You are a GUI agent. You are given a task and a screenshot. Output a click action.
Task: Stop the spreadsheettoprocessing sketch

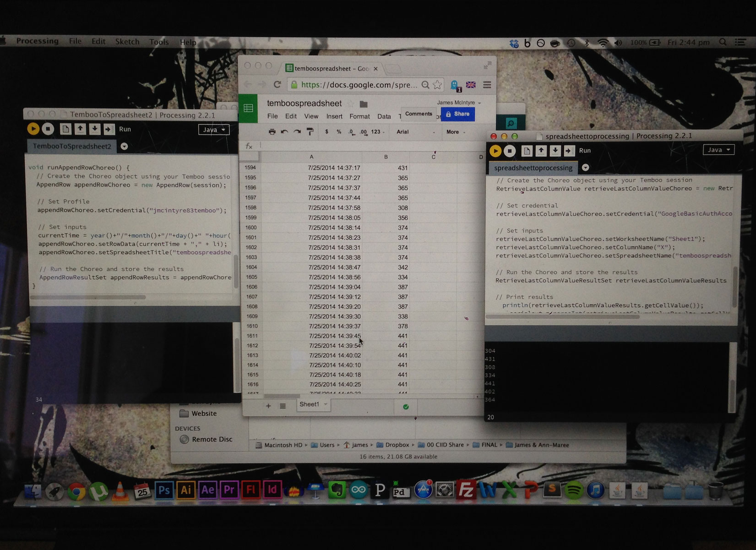(510, 151)
